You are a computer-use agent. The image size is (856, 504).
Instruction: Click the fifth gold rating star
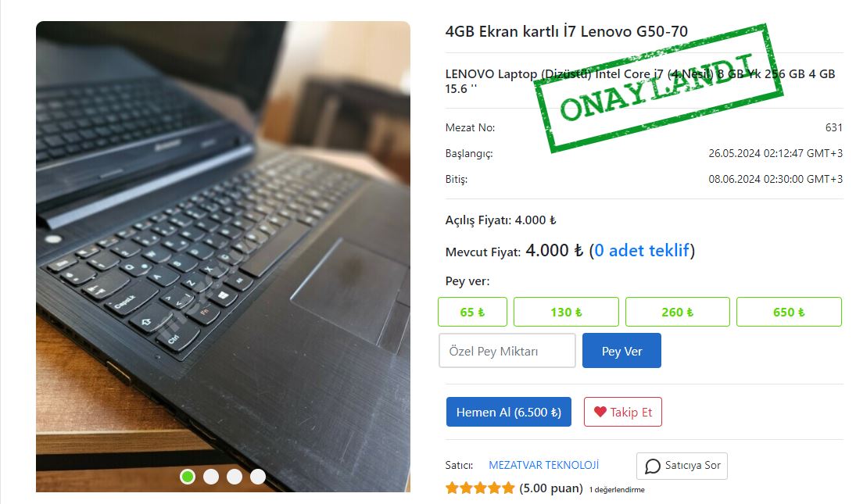[508, 488]
